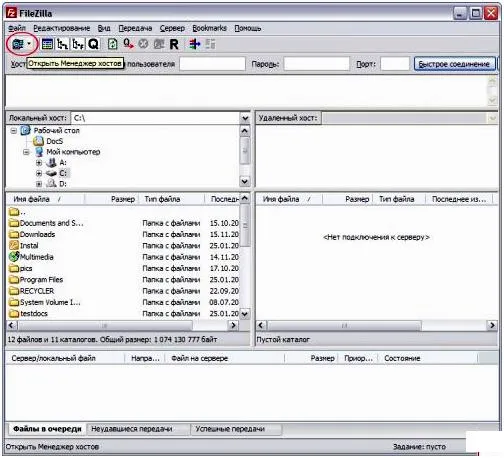Collapse the Мой компьютер tree node
This screenshot has height=458, width=504.
click(26, 152)
